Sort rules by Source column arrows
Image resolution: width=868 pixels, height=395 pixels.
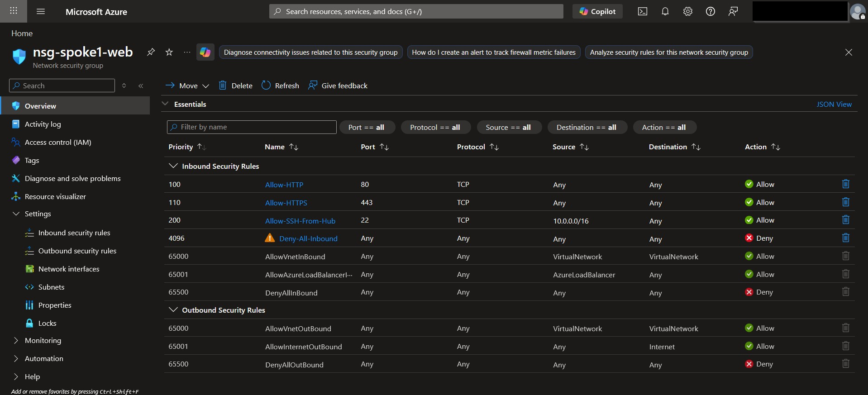tap(584, 147)
